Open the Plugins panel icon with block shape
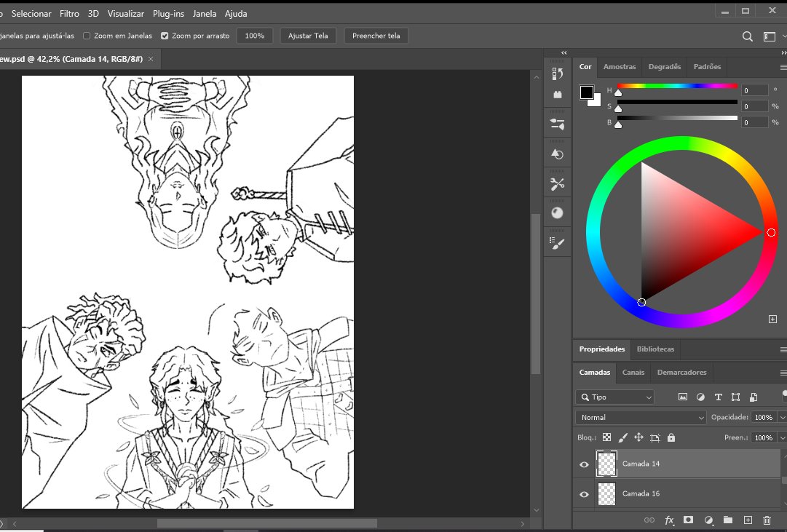 557,95
